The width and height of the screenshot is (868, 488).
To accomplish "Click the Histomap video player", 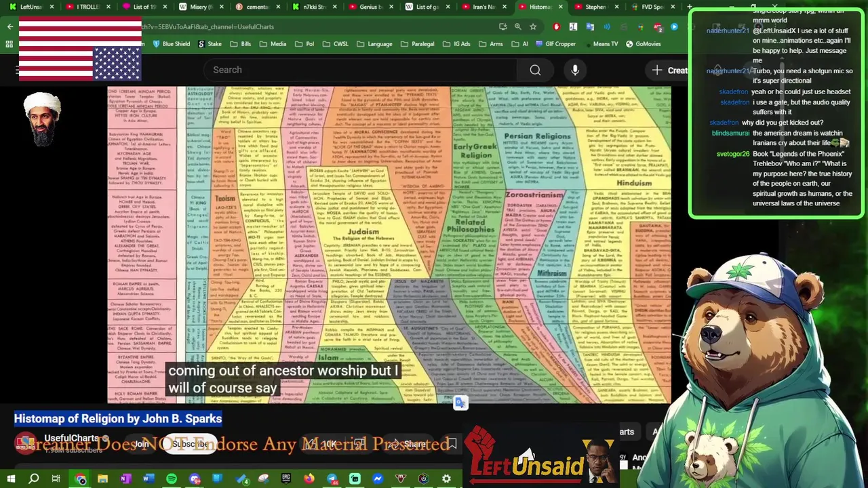I will (389, 245).
